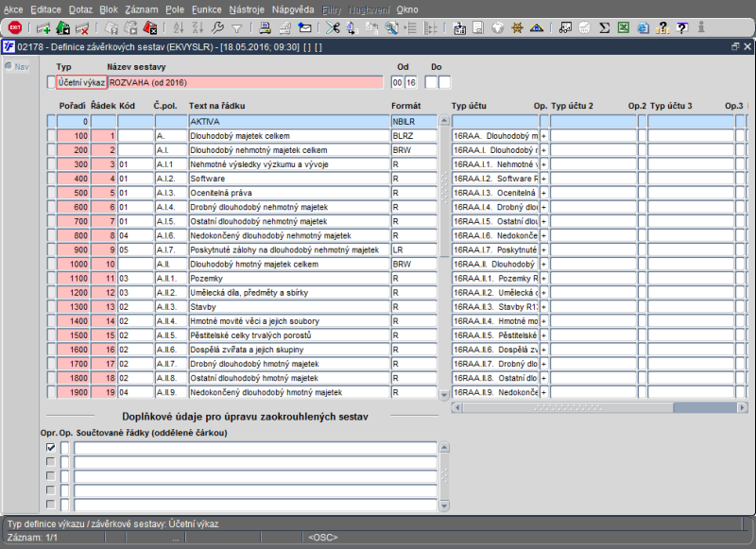Image resolution: width=756 pixels, height=549 pixels.
Task: Click the Typ účtu cell '16RAA.II.3. Stavby'
Action: [x=495, y=306]
